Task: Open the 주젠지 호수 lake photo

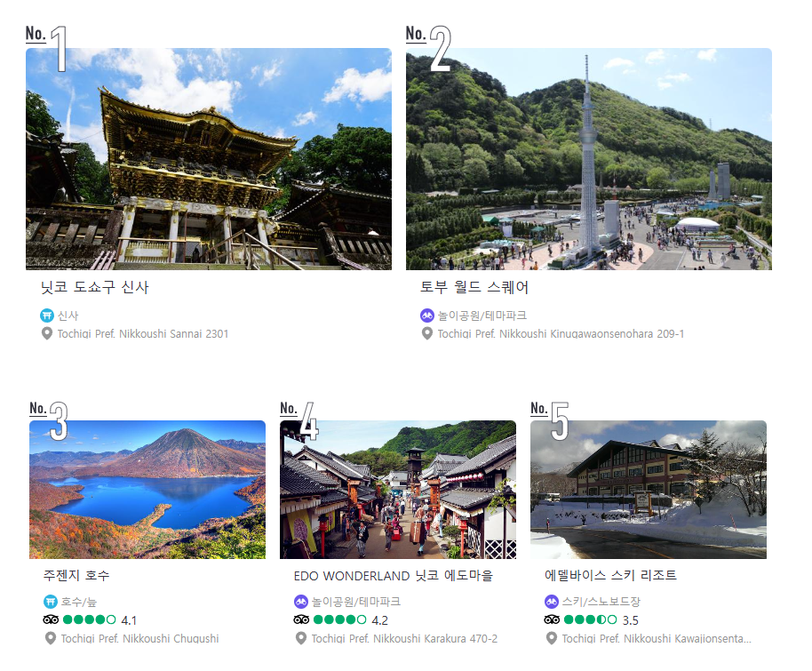Action: click(x=147, y=490)
